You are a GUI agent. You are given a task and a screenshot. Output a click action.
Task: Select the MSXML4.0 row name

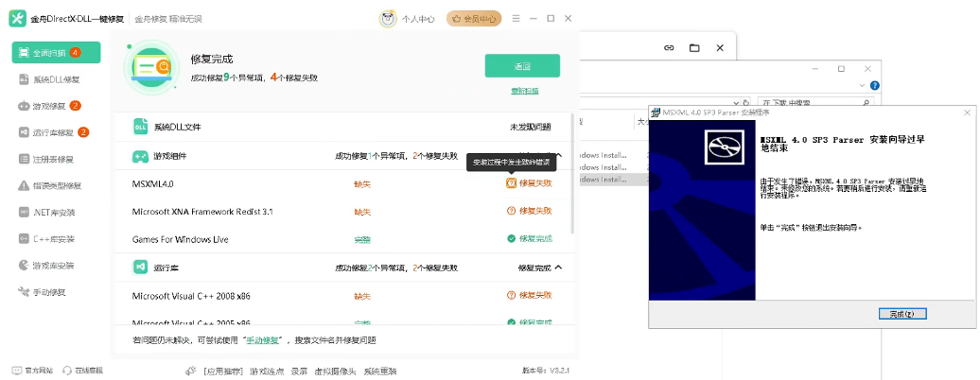pyautogui.click(x=153, y=184)
